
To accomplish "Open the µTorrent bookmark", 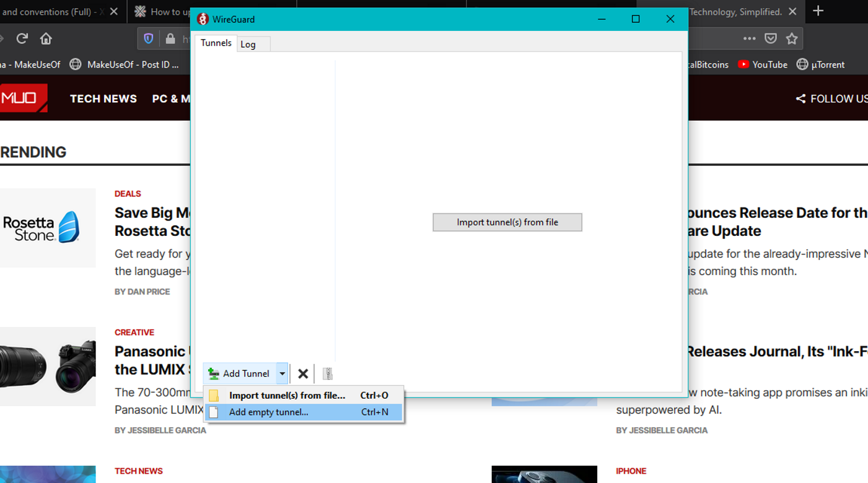I will [x=820, y=64].
